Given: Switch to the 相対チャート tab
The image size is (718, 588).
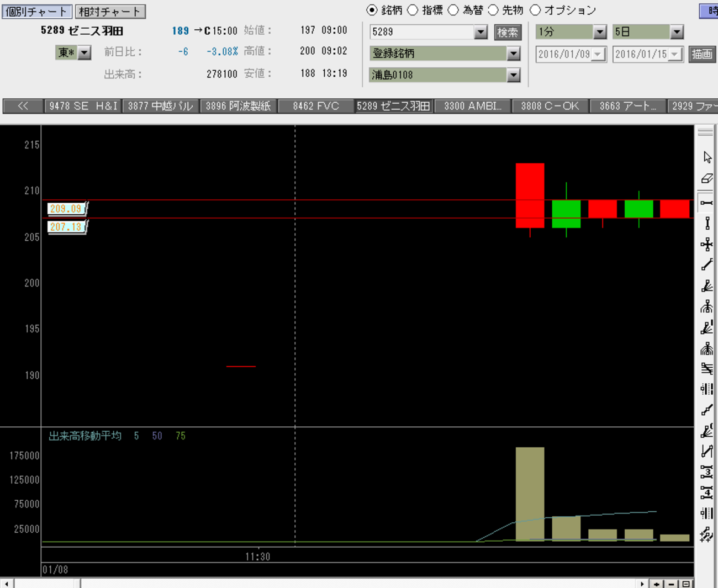Looking at the screenshot, I should click(110, 11).
